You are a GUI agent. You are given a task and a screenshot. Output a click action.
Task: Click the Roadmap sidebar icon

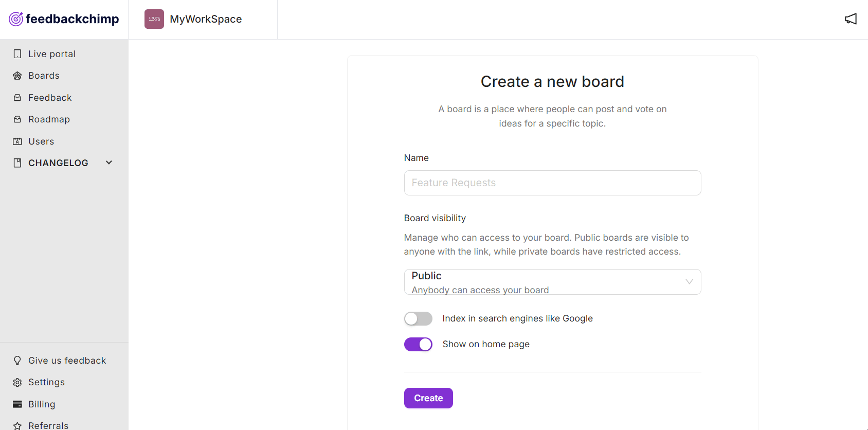pyautogui.click(x=17, y=119)
